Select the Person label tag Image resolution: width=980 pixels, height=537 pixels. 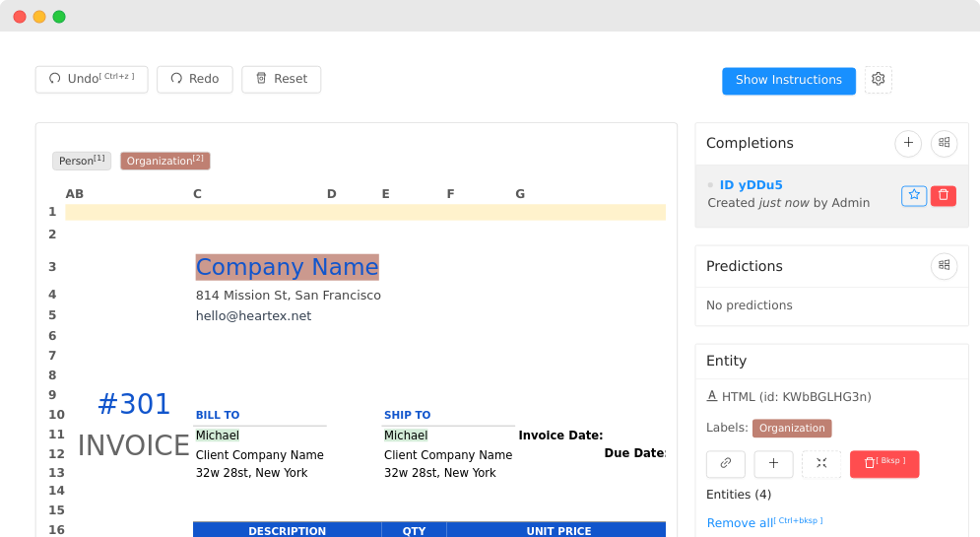[x=81, y=161]
